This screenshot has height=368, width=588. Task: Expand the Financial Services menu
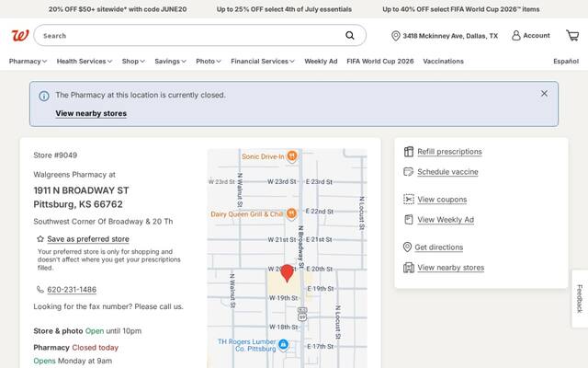263,62
